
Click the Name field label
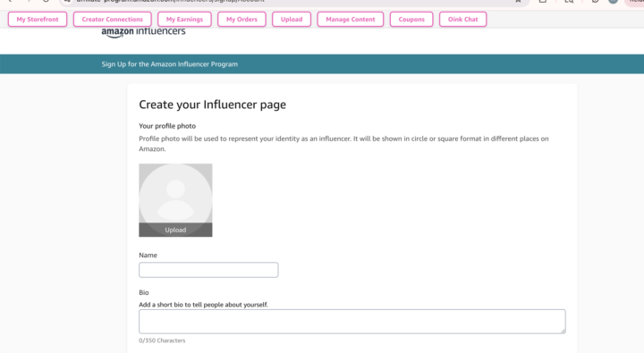coord(148,255)
